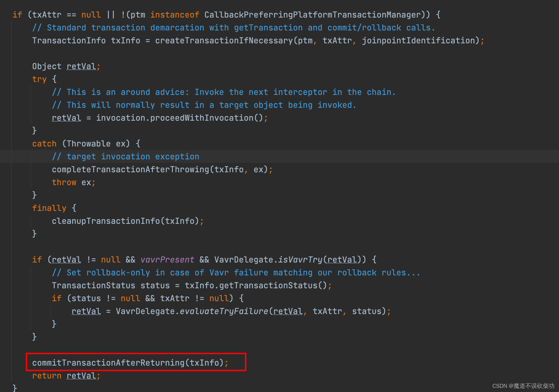Image resolution: width=559 pixels, height=392 pixels.
Task: Click the 'instanceof' keyword on first line
Action: click(175, 15)
